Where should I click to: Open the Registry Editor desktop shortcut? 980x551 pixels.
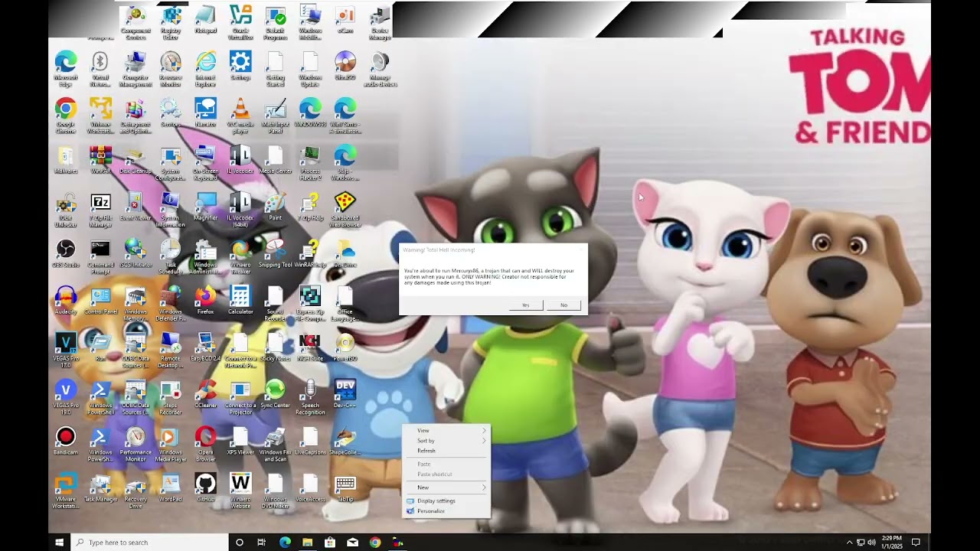(171, 23)
